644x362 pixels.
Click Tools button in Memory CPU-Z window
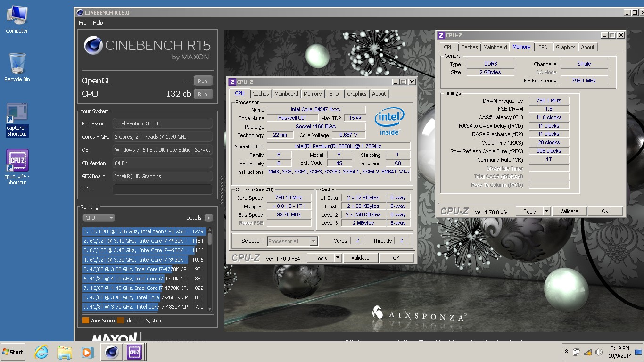pos(529,211)
